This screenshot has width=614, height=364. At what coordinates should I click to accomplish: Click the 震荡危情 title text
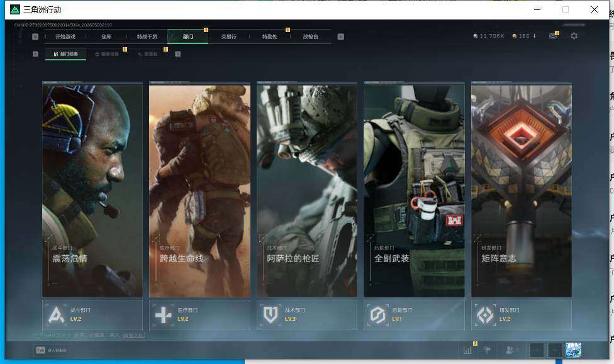pyautogui.click(x=70, y=258)
